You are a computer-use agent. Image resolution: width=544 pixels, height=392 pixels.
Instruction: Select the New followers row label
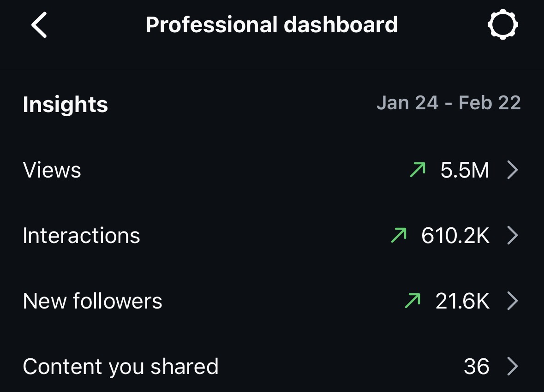[92, 302]
